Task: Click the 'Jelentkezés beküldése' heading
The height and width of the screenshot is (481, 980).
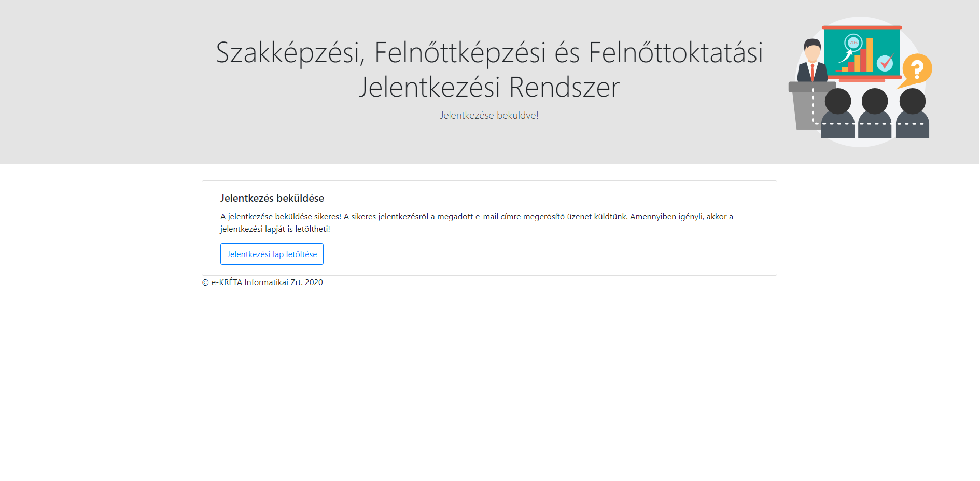Action: point(272,198)
